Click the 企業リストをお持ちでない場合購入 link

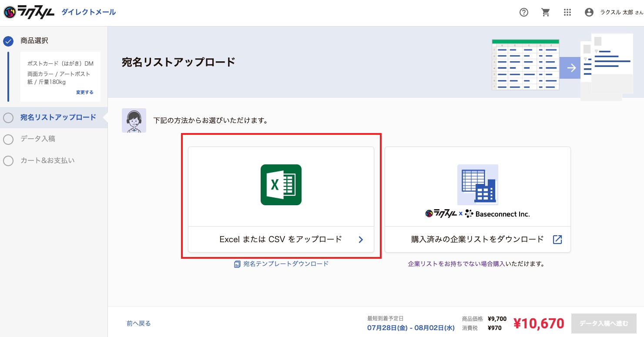point(456,264)
